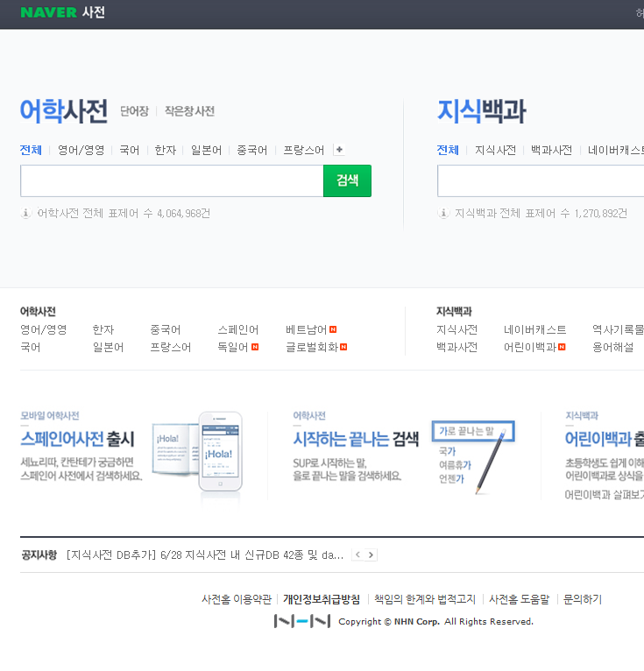Open 책임의 한계와 법적고지 link
Image resolution: width=644 pixels, height=671 pixels.
425,599
